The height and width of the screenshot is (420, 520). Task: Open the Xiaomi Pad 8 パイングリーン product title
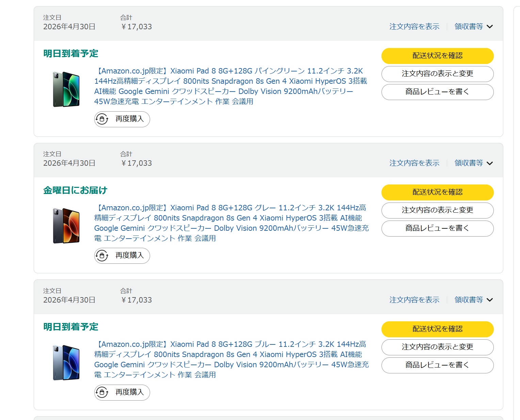click(x=231, y=86)
